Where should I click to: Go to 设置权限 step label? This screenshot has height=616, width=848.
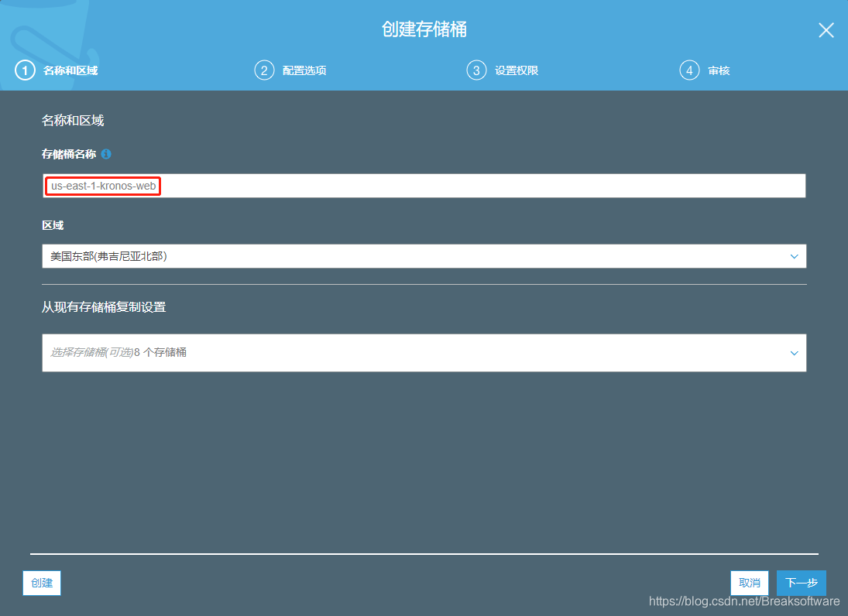517,70
